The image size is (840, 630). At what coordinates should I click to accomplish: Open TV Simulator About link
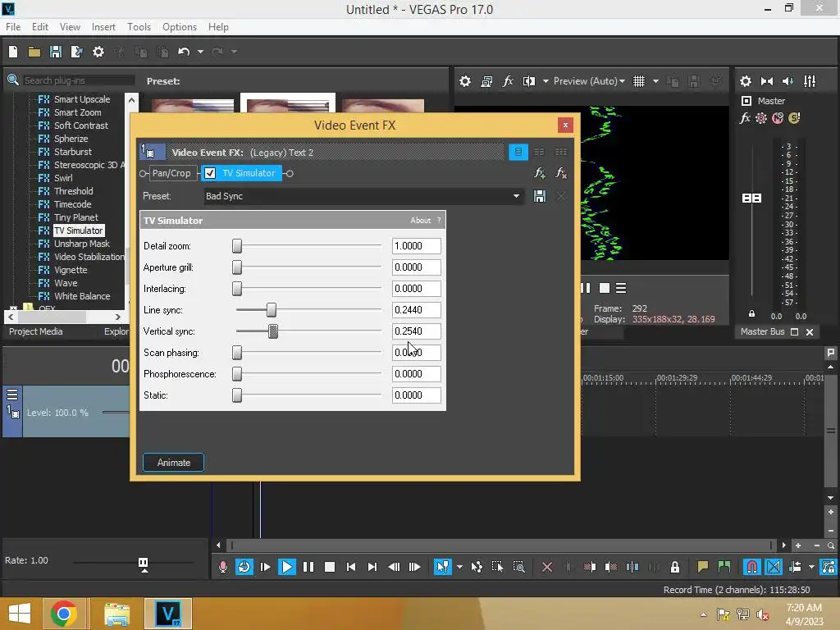pyautogui.click(x=421, y=220)
